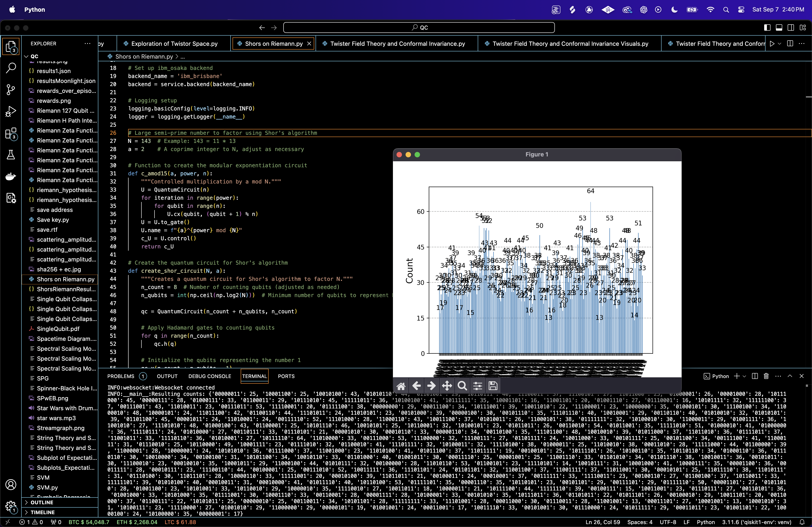Open the PORTS panel tab
Image resolution: width=812 pixels, height=527 pixels.
point(286,376)
